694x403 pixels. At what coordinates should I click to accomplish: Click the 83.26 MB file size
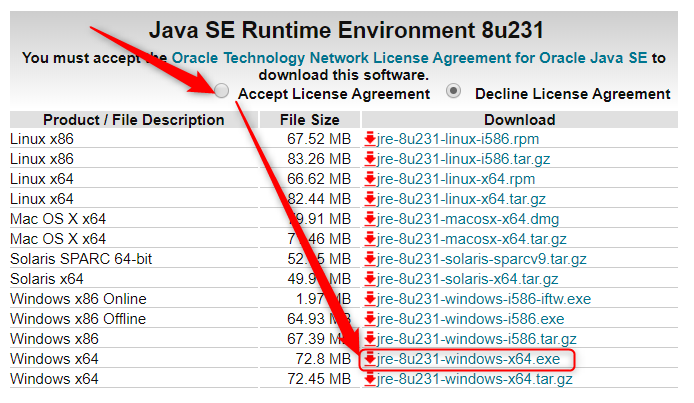[x=319, y=159]
